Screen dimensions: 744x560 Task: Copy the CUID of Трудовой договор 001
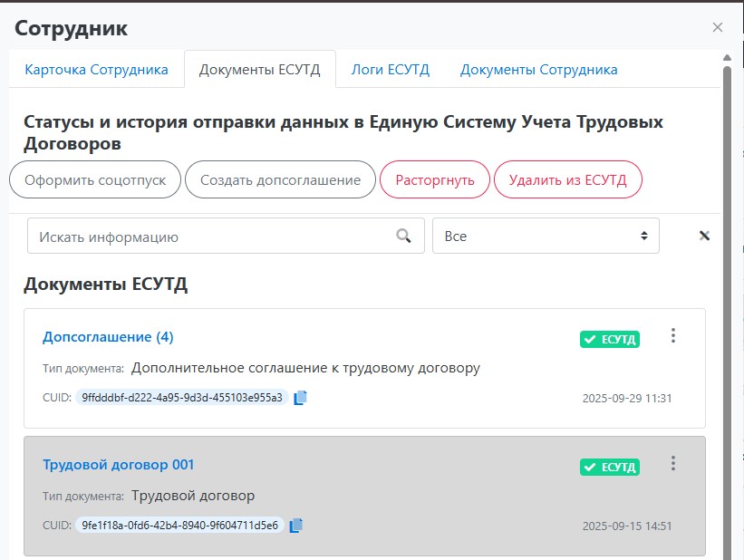[296, 525]
